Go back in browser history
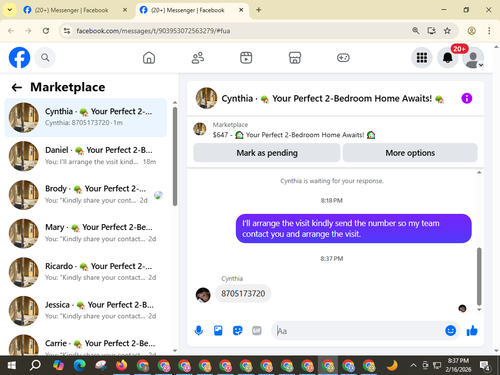This screenshot has width=500, height=375. pos(11,31)
